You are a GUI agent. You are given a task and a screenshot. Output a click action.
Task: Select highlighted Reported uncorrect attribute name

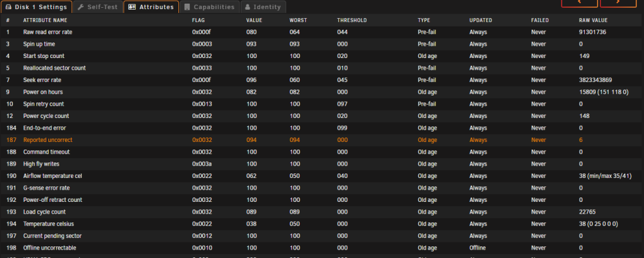(x=48, y=140)
